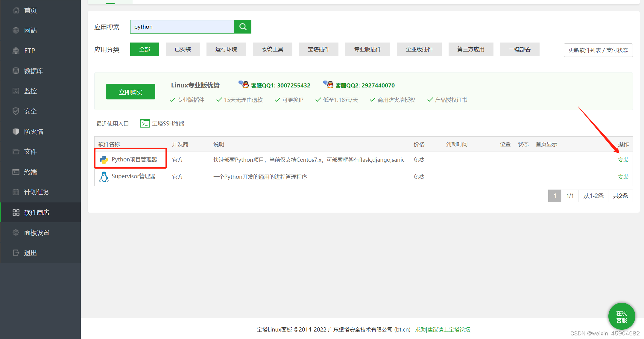Click the gear icon for 面板设置
644x339 pixels.
16,232
